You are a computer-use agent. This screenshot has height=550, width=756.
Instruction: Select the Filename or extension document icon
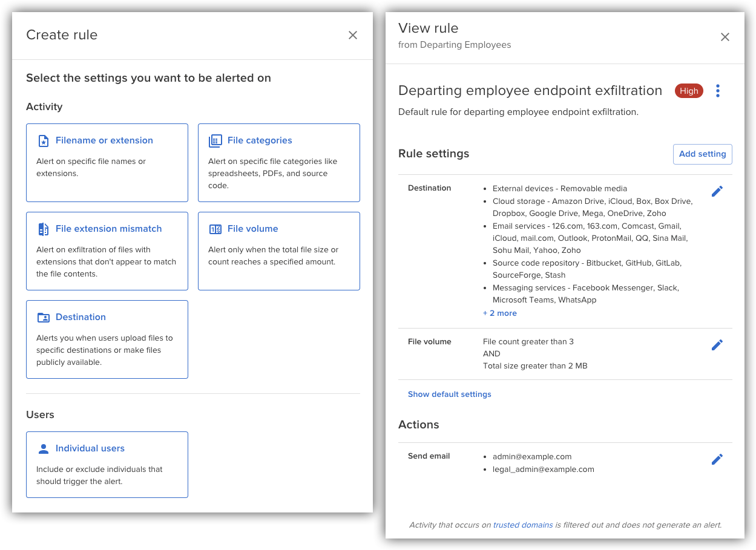pyautogui.click(x=43, y=140)
